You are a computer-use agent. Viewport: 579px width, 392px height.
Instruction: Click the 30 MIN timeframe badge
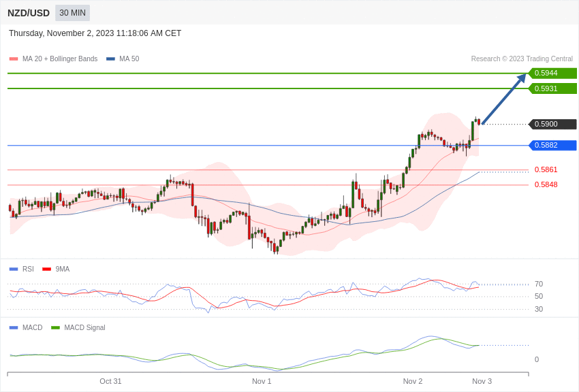pyautogui.click(x=72, y=13)
